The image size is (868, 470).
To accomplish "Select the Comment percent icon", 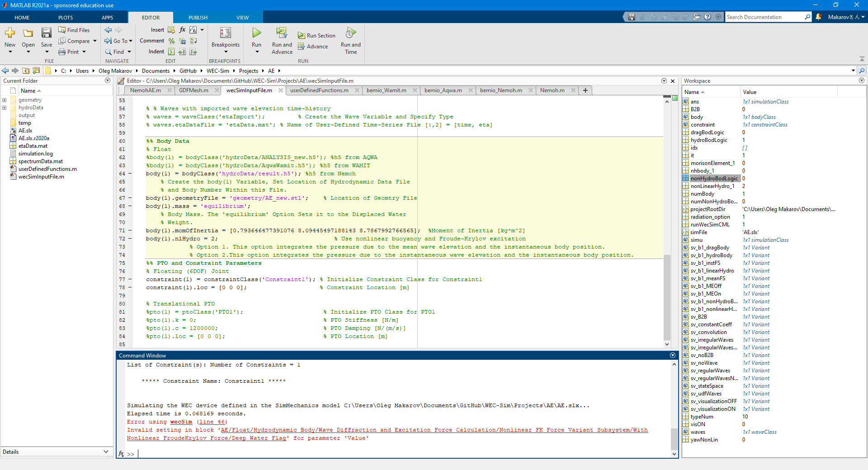I will 171,41.
